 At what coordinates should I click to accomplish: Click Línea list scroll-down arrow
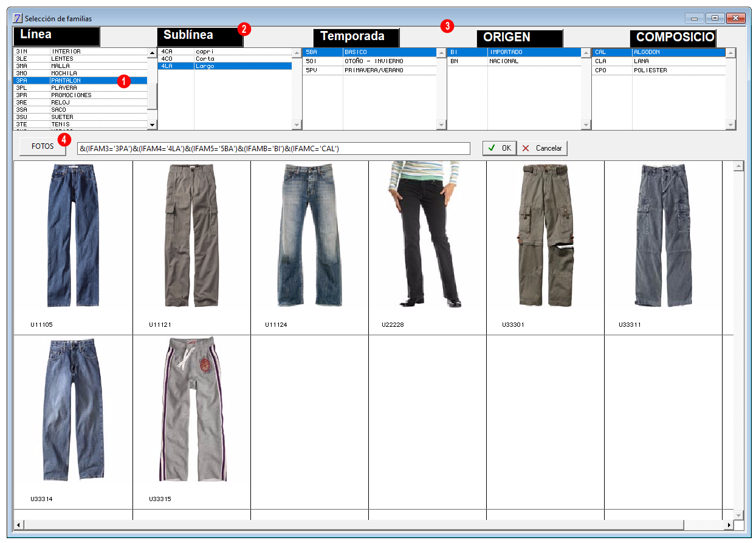tap(153, 125)
